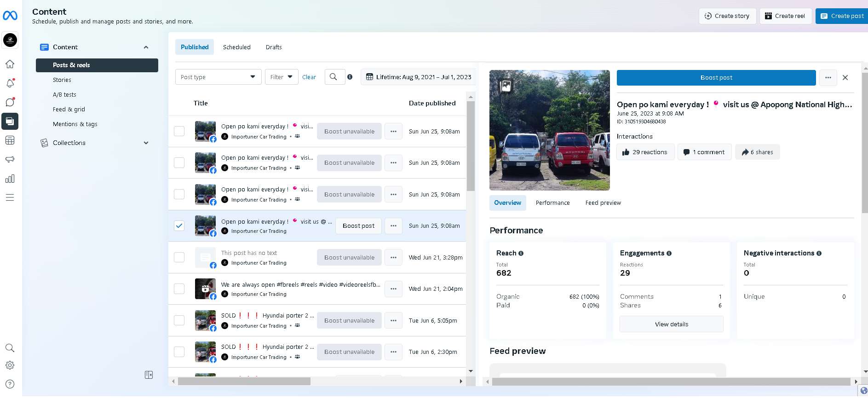Click the Clear filters link

[x=309, y=77]
